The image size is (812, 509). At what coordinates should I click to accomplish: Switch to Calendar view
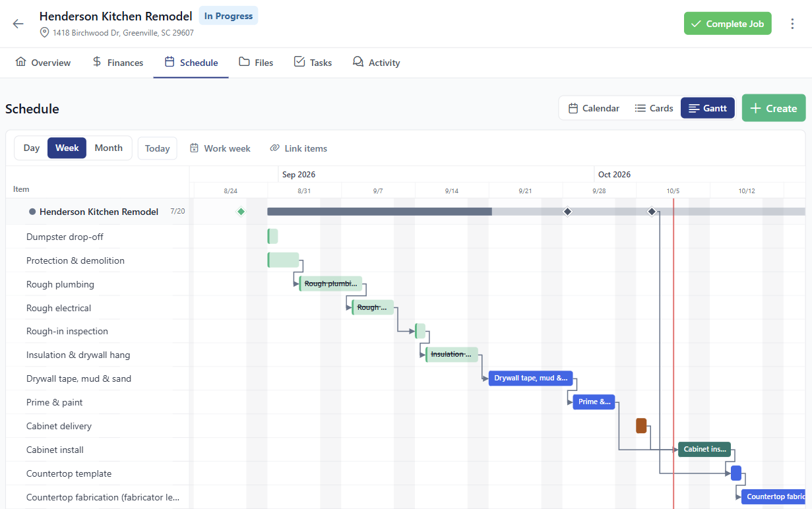(x=594, y=108)
